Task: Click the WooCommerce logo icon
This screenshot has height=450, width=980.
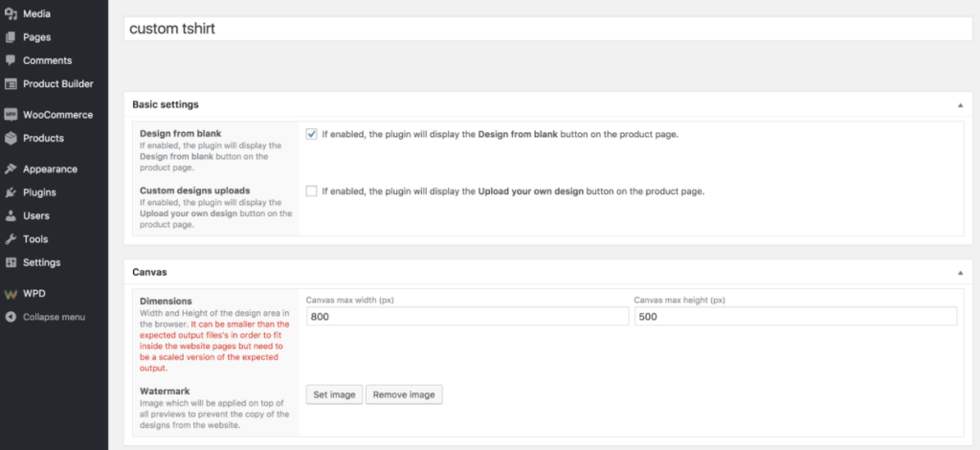Action: pos(11,115)
